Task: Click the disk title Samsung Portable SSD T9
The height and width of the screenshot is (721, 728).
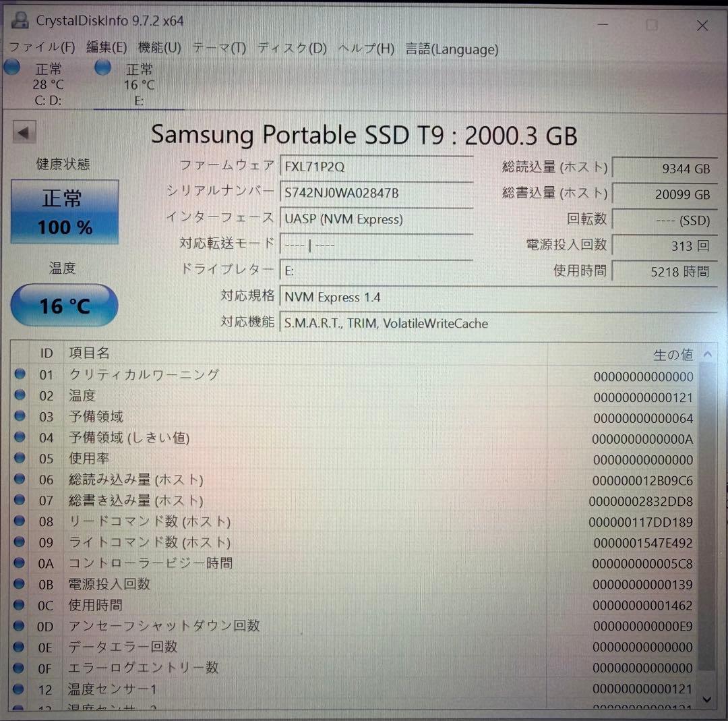Action: click(x=364, y=135)
